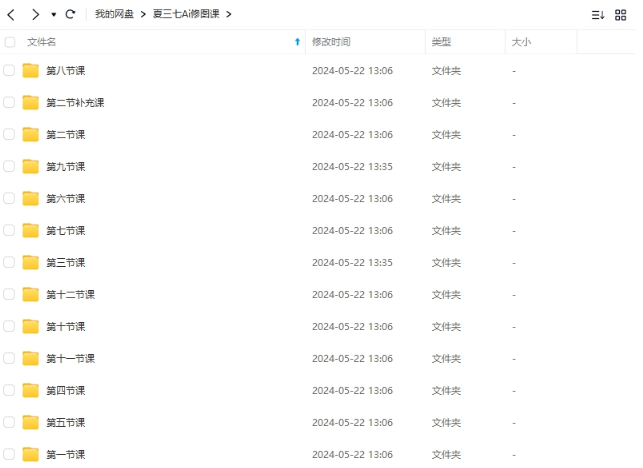This screenshot has width=643, height=468.
Task: Sort by 大小 column
Action: tap(521, 42)
